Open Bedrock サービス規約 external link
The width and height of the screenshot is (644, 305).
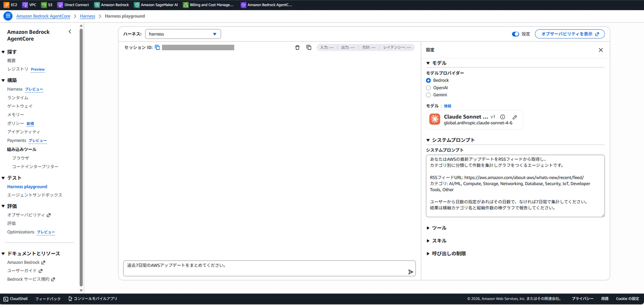[x=31, y=279]
